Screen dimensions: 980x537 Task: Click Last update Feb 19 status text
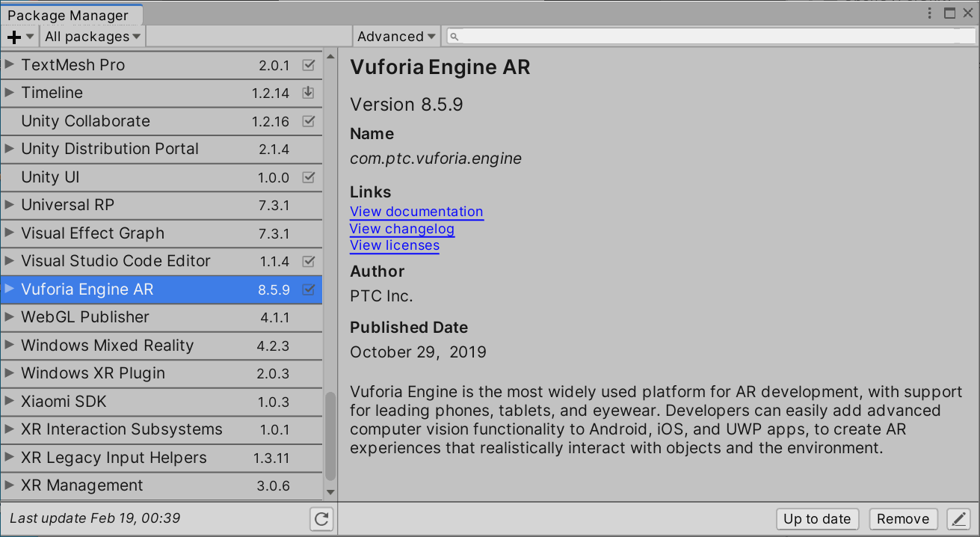pos(95,518)
